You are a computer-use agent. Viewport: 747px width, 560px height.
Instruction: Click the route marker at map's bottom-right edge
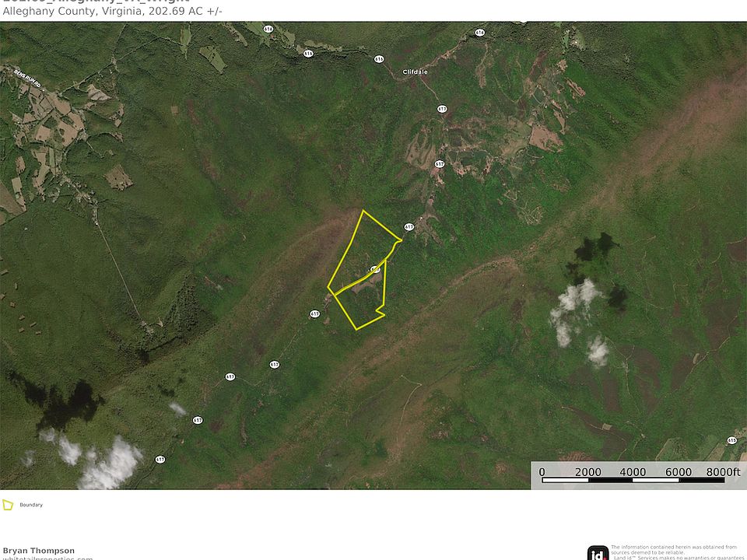tap(731, 440)
